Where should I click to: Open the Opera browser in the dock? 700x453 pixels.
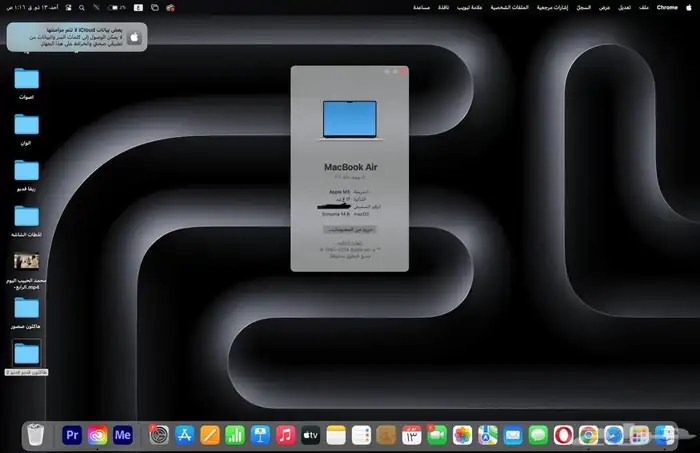pos(564,435)
